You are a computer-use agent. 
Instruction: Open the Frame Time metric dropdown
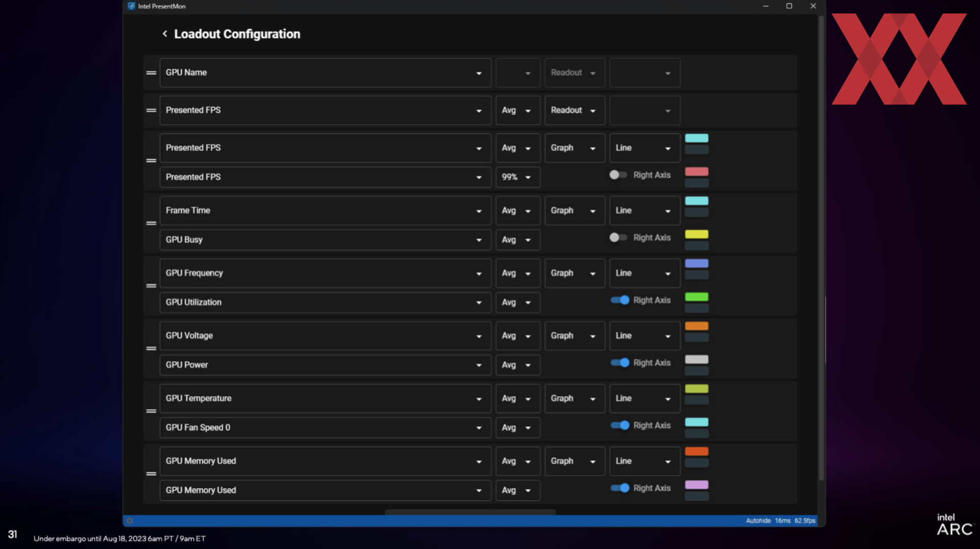(x=325, y=211)
